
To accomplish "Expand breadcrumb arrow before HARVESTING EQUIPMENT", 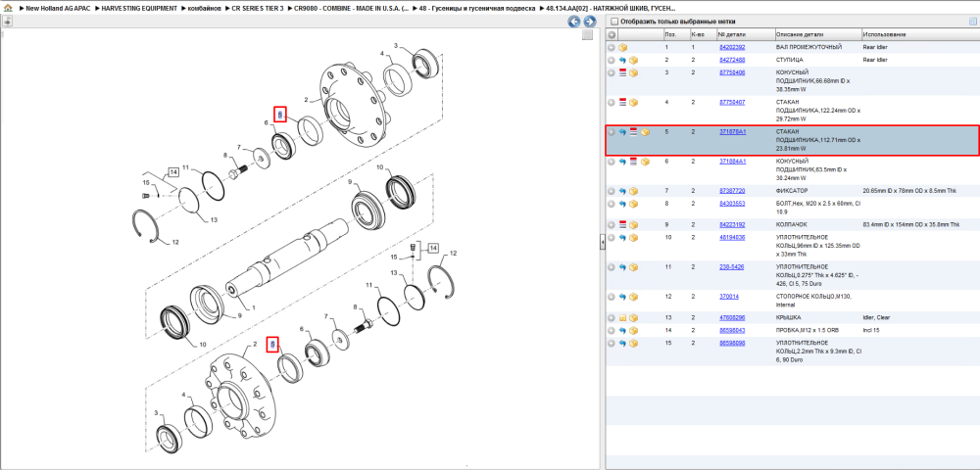I will click(96, 9).
